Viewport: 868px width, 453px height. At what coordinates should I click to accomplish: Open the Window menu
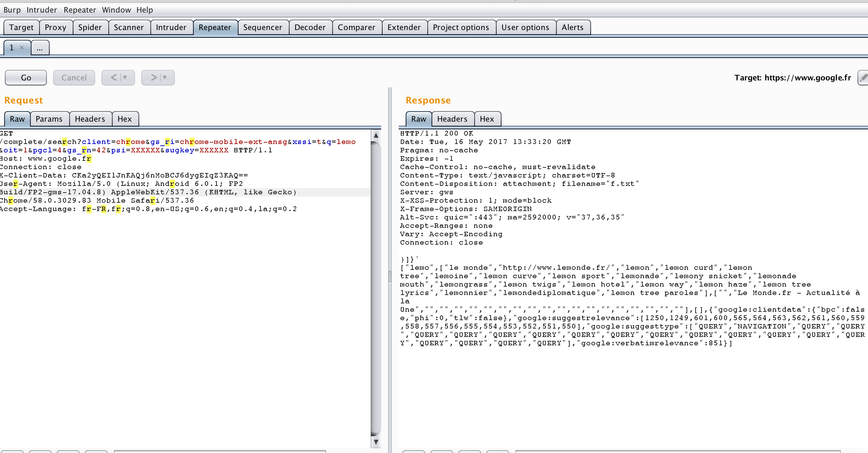point(116,10)
